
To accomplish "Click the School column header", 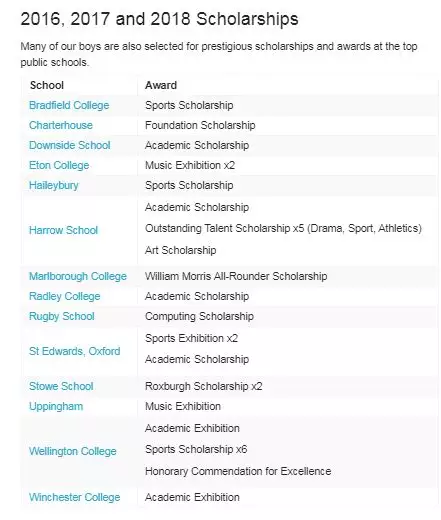I will [x=47, y=85].
